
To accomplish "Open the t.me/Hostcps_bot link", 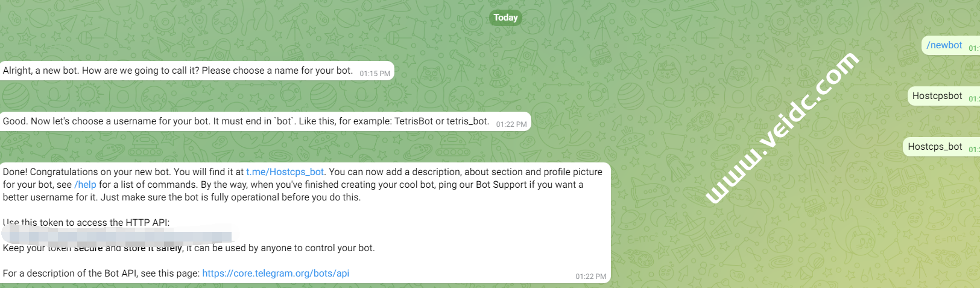I will pos(285,172).
